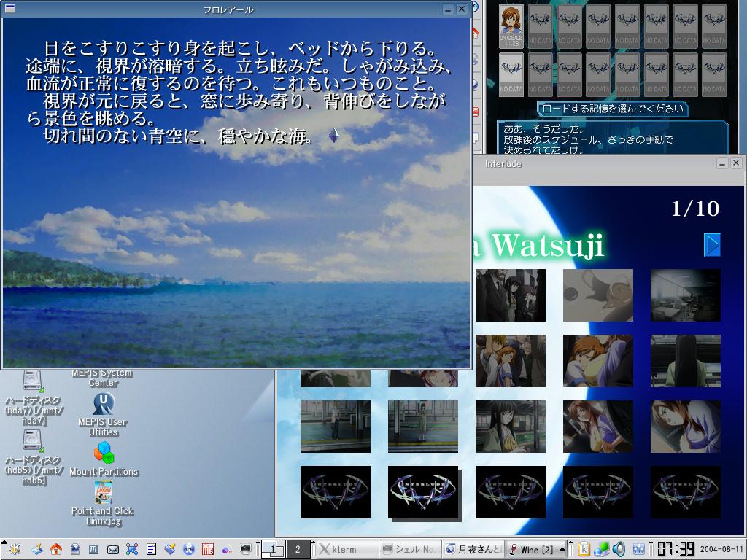Open the envelope mail client icon
This screenshot has height=560, width=747.
pyautogui.click(x=113, y=550)
